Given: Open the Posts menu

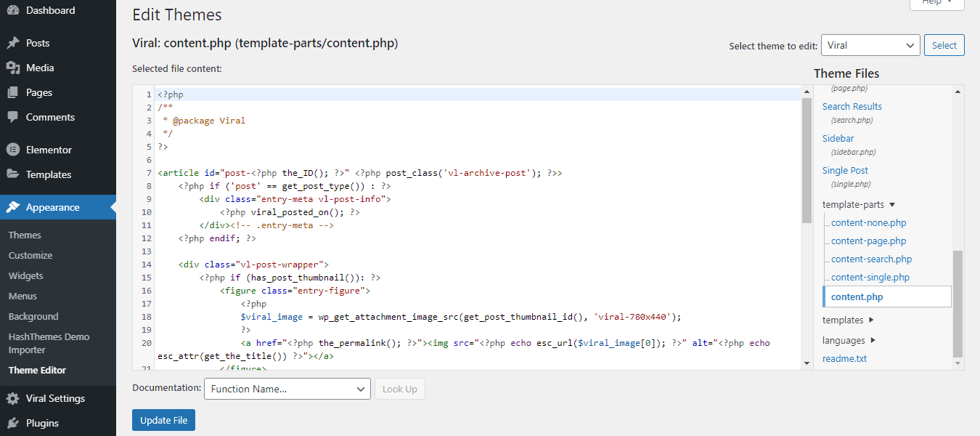Looking at the screenshot, I should [x=58, y=43].
